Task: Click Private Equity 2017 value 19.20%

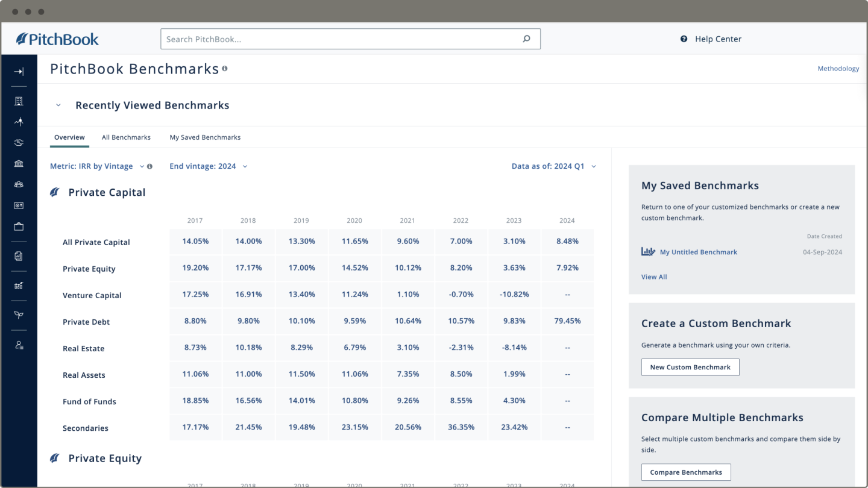Action: 195,267
